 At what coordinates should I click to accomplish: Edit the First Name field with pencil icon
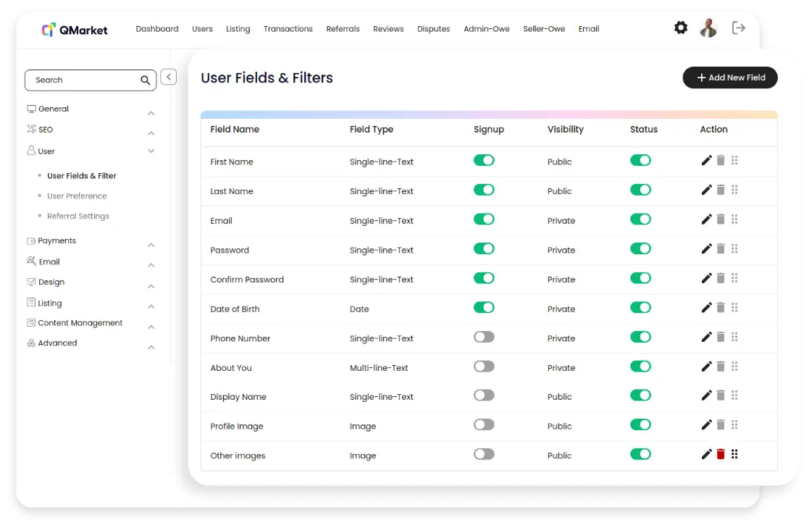click(x=706, y=161)
